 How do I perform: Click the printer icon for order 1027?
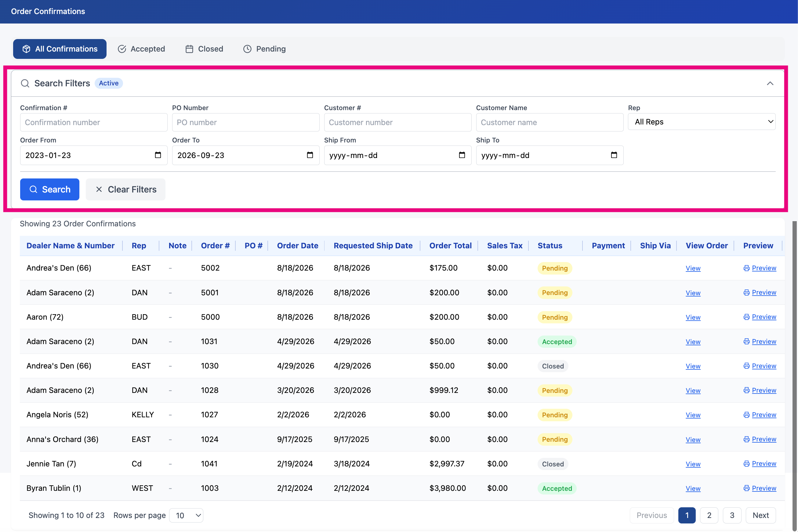[746, 415]
